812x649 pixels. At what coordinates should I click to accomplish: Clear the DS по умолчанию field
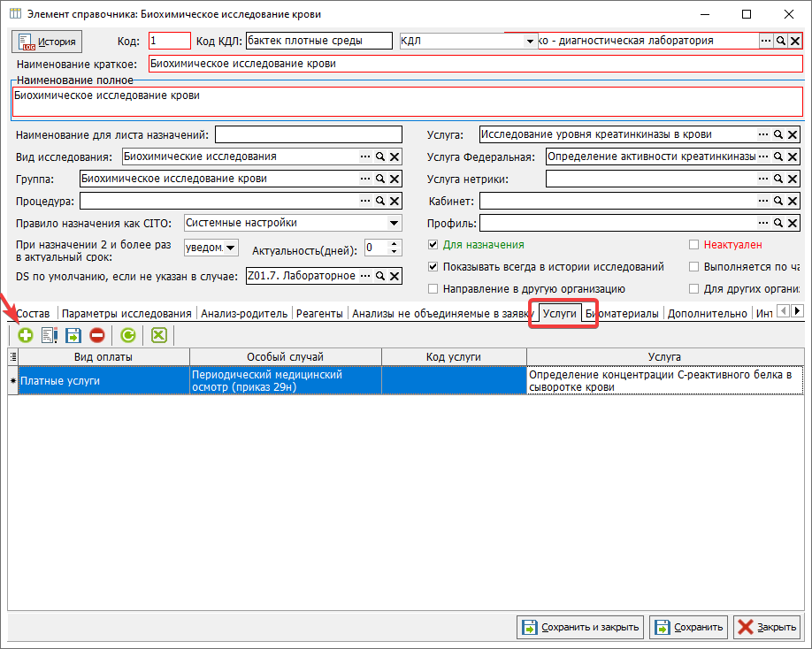tap(395, 277)
